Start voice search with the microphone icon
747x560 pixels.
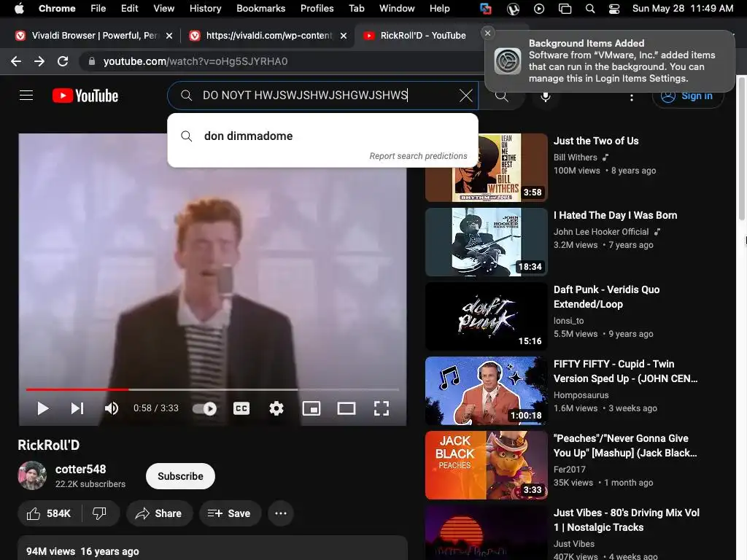click(546, 96)
